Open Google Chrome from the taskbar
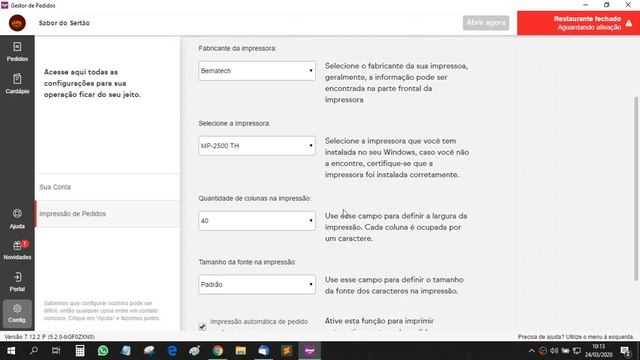 (218, 351)
